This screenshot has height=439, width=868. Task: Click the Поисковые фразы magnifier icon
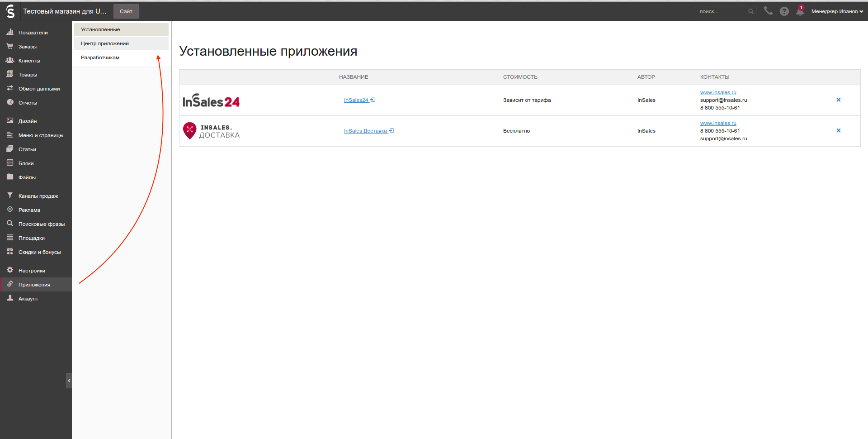point(10,224)
